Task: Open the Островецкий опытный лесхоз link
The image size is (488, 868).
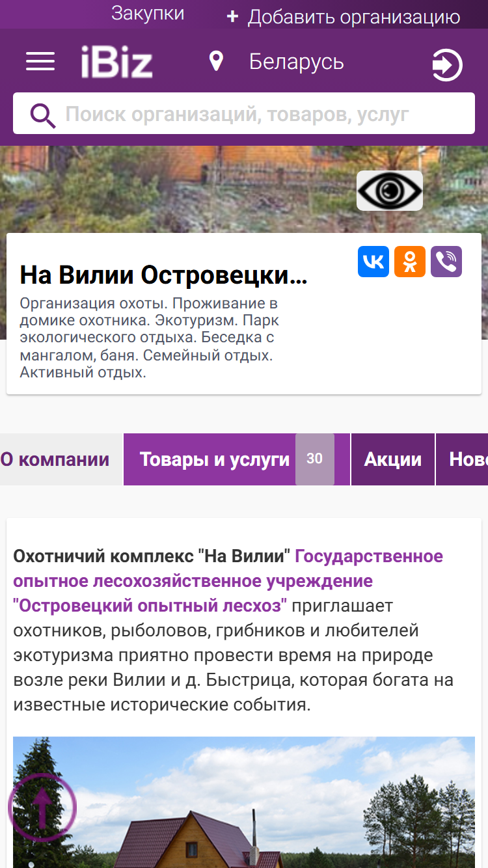Action: 228,581
